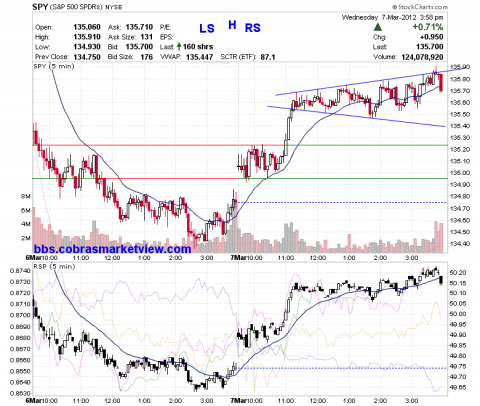Click the blue LS annotation label
Screen dimensions: 480x406
pyautogui.click(x=207, y=29)
